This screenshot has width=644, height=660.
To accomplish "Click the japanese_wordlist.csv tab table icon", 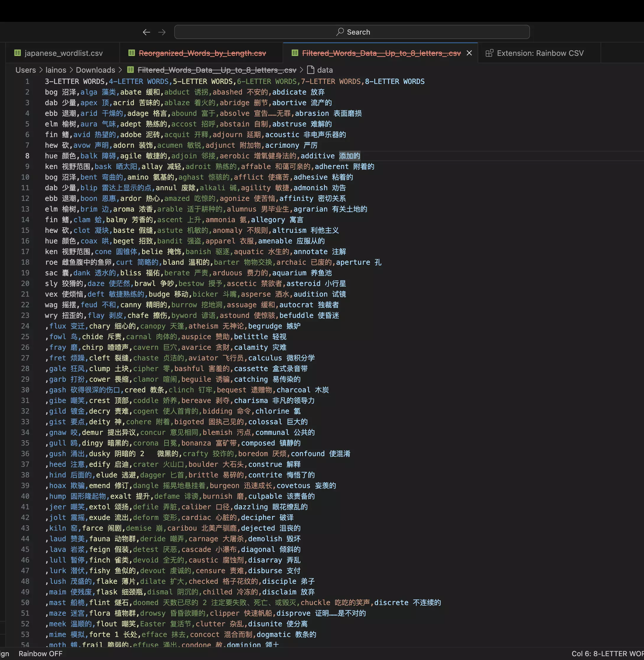I will pos(18,53).
